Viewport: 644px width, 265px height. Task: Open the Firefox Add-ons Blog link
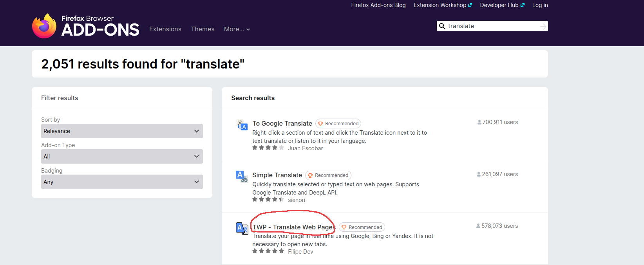[378, 5]
